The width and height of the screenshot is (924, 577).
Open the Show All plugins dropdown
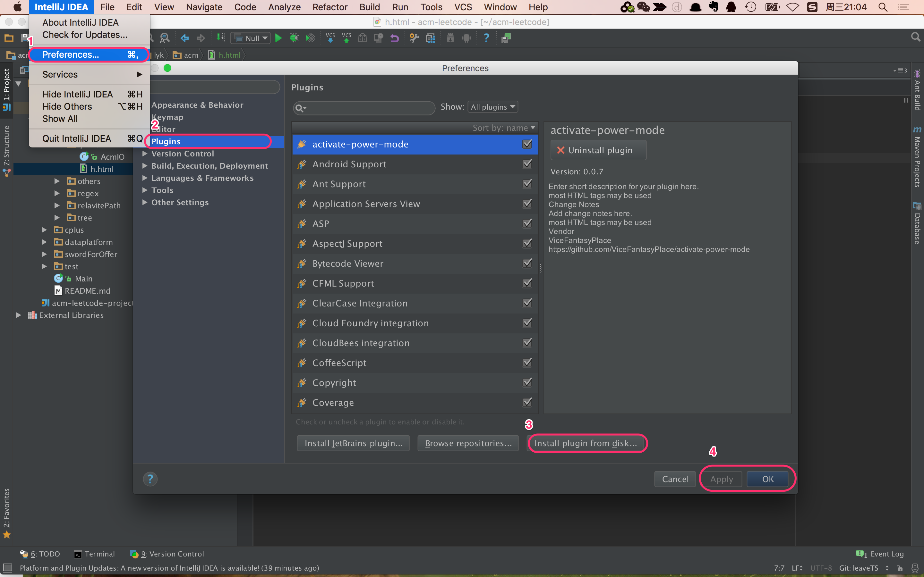click(x=492, y=107)
